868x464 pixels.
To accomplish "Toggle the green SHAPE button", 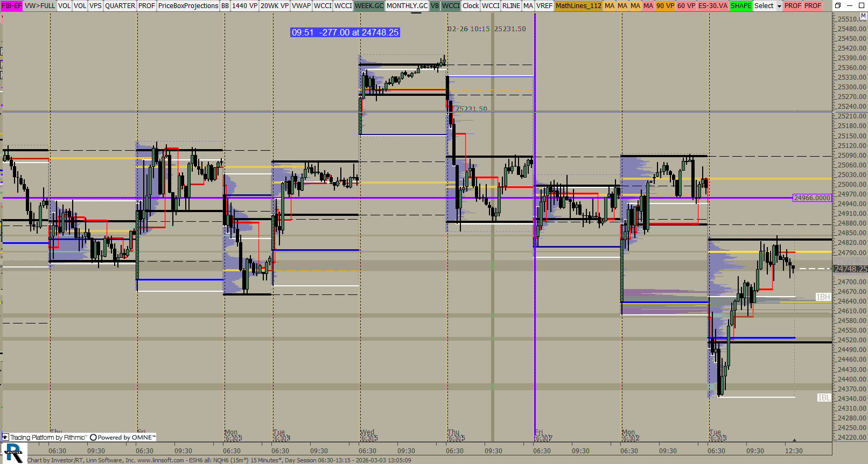I will [740, 5].
